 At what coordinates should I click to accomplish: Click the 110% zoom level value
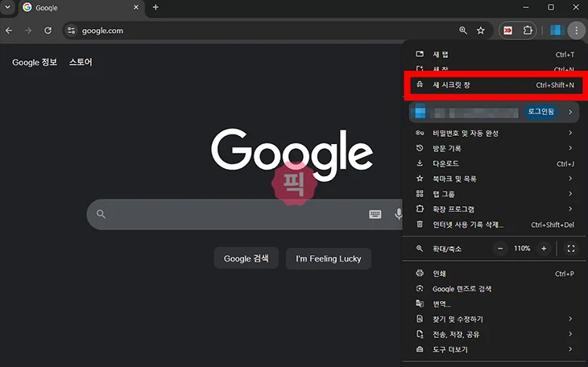coord(522,249)
